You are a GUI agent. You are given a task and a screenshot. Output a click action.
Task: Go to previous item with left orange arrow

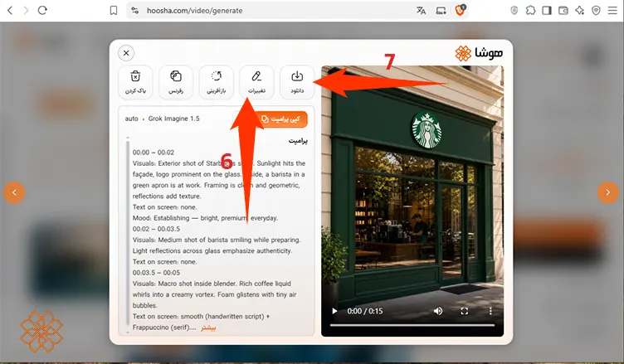click(14, 192)
